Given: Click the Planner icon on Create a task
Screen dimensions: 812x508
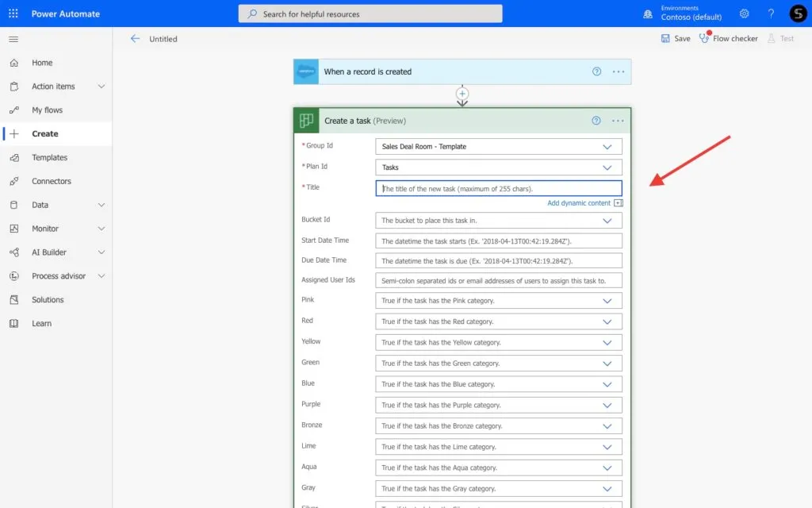Looking at the screenshot, I should click(306, 121).
